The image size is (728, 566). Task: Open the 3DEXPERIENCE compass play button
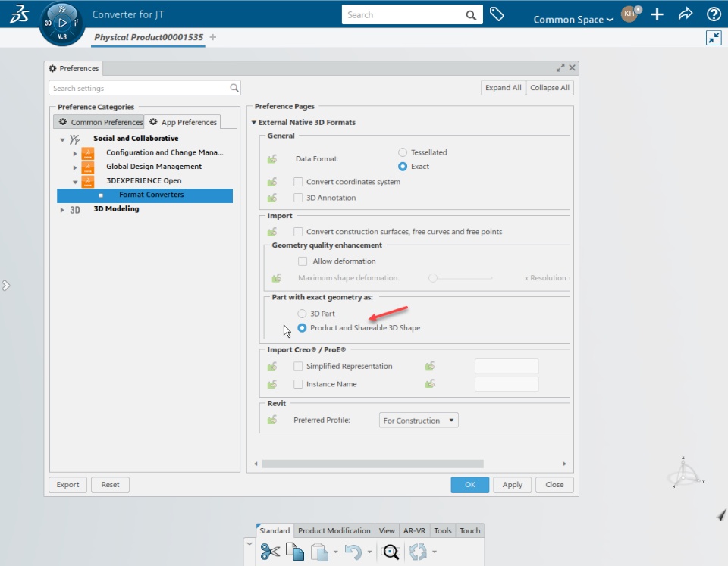pyautogui.click(x=62, y=23)
